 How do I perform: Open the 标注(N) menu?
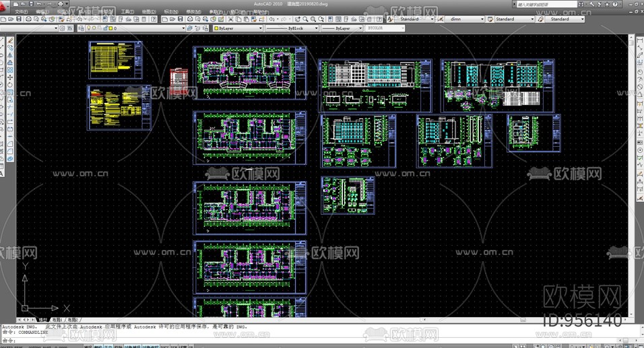tap(171, 11)
